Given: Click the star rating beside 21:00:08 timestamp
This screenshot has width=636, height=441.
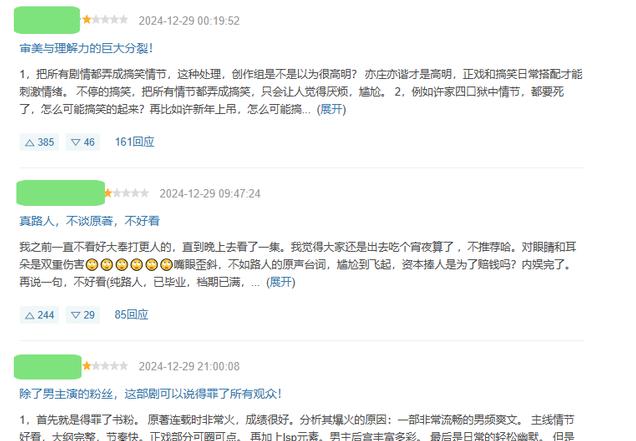Looking at the screenshot, I should tap(105, 366).
